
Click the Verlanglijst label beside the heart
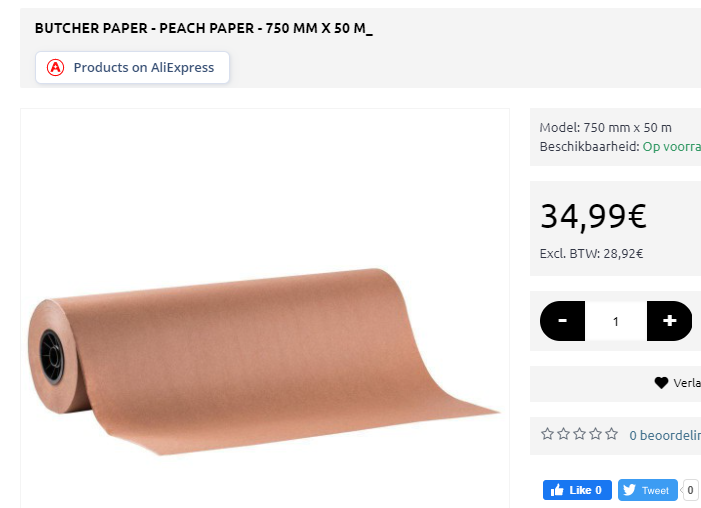tap(687, 383)
